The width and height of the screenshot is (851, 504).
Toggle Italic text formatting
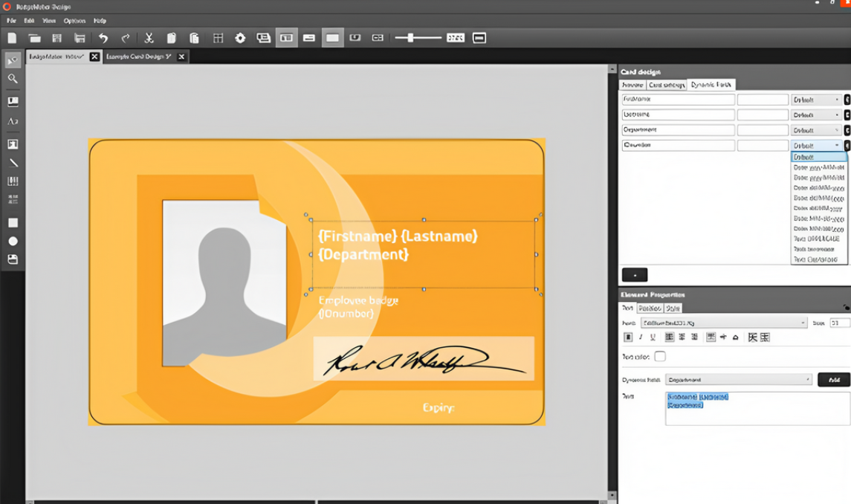click(x=641, y=337)
